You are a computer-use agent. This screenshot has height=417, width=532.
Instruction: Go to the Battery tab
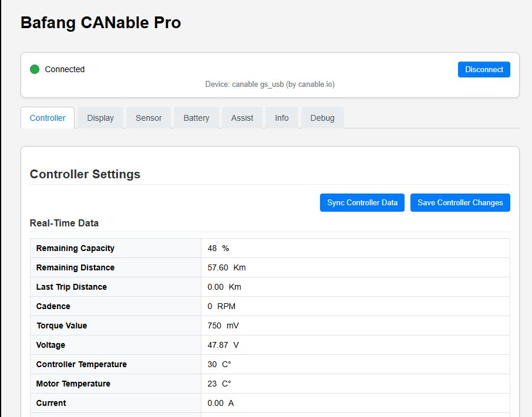point(196,118)
